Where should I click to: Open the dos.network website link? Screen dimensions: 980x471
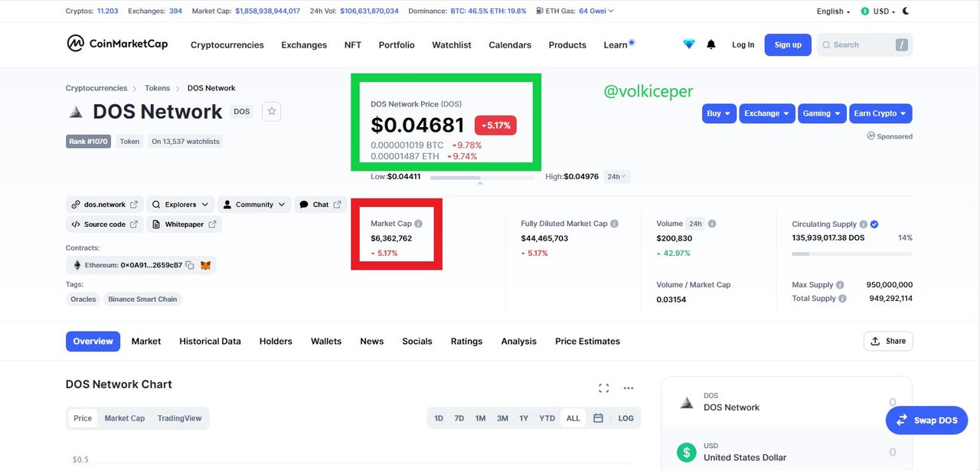click(x=105, y=204)
